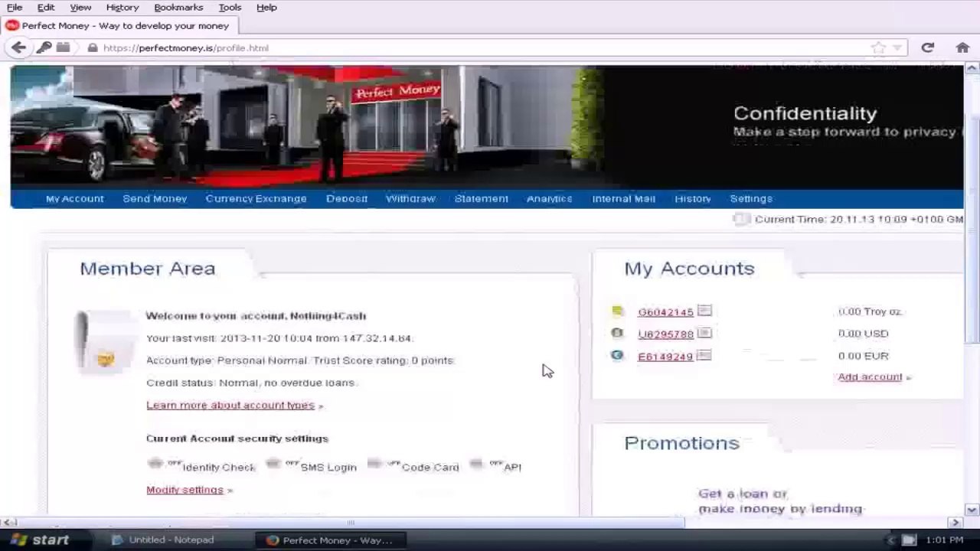Open the statement icon next to E6149249

[704, 355]
